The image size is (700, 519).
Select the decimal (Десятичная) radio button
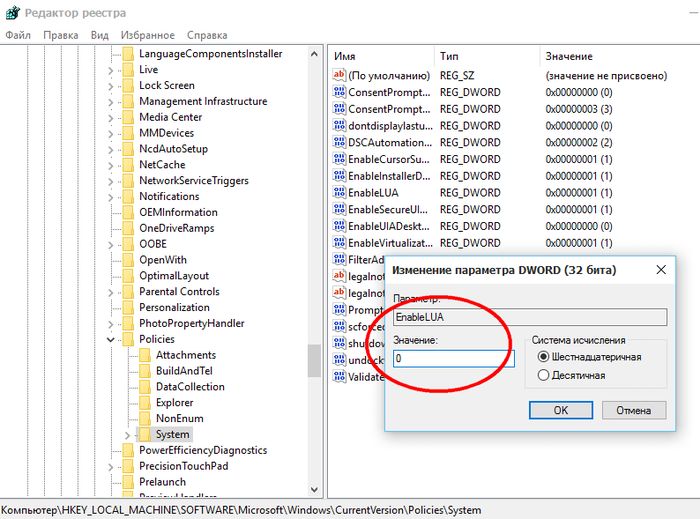tap(544, 375)
